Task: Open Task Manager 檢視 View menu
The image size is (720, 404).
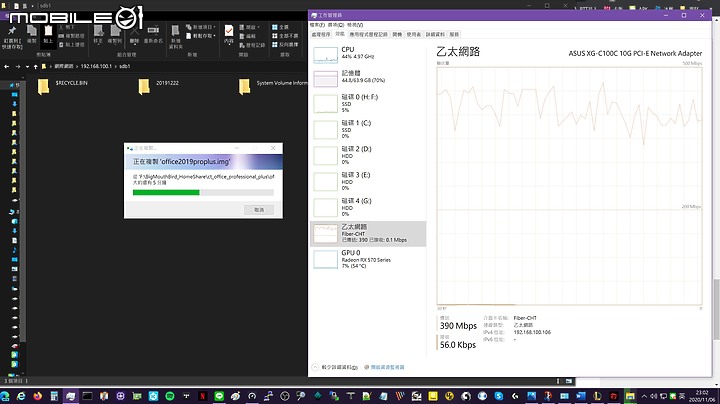Action: click(x=355, y=25)
